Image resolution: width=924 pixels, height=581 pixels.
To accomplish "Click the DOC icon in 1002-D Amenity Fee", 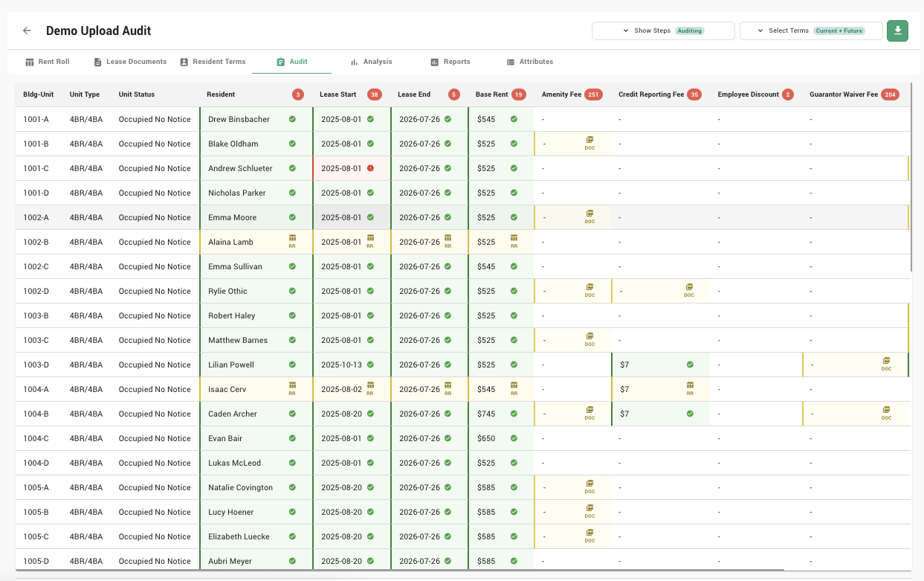I will point(589,290).
